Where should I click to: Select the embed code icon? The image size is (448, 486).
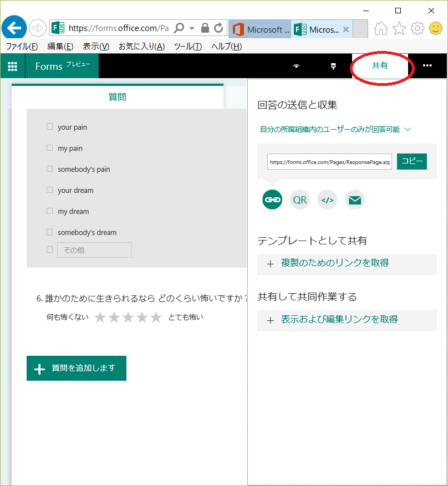click(x=327, y=200)
